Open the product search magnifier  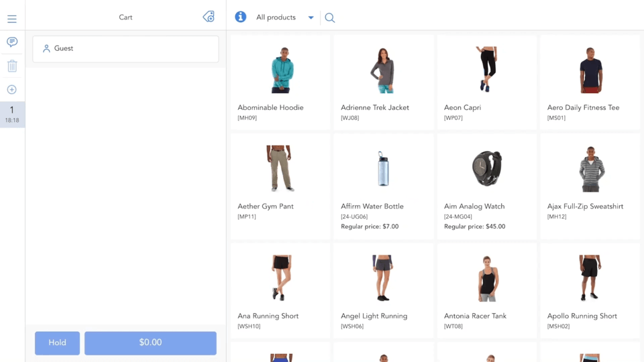coord(330,18)
